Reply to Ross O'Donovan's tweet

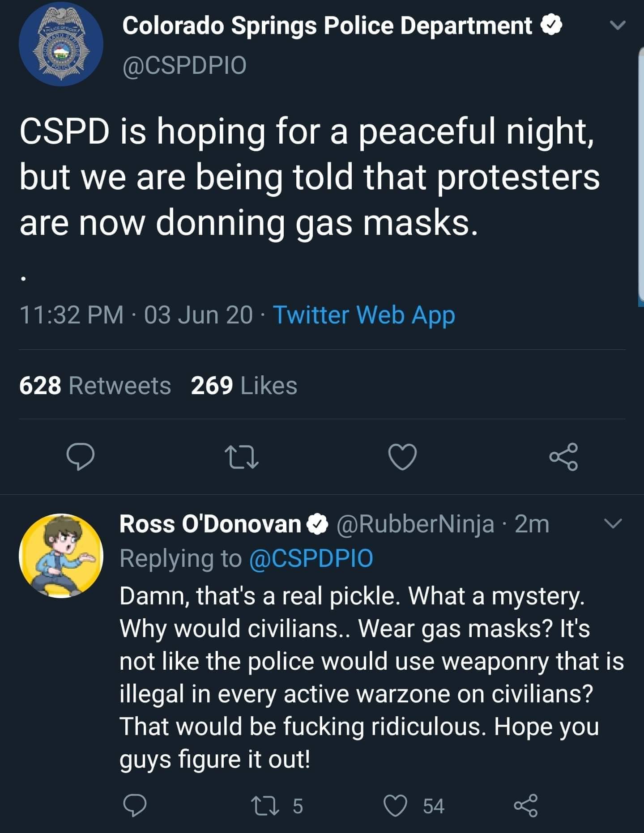pyautogui.click(x=135, y=806)
